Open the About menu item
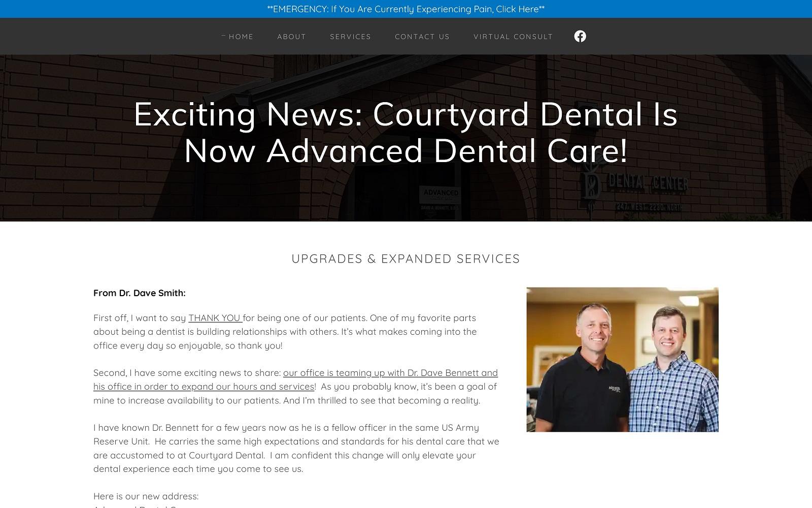Screen dimensions: 812x508 [x=292, y=37]
